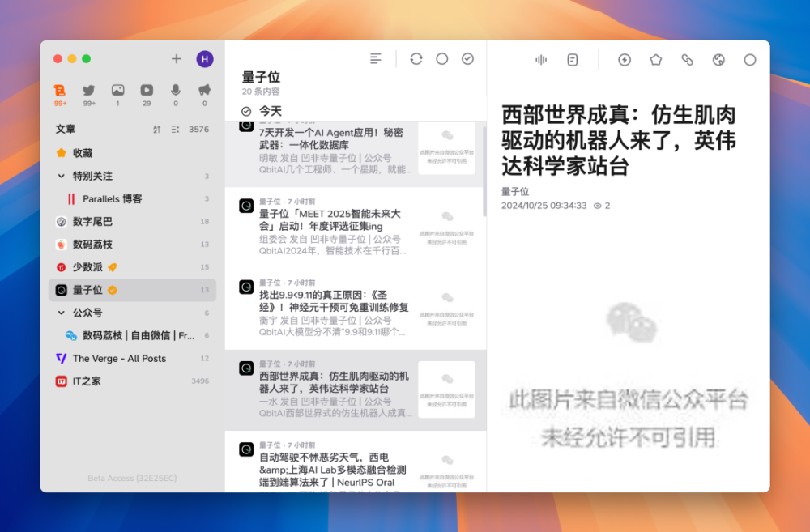
Task: Toggle unread-only filter circle in list toolbar
Action: pos(441,59)
